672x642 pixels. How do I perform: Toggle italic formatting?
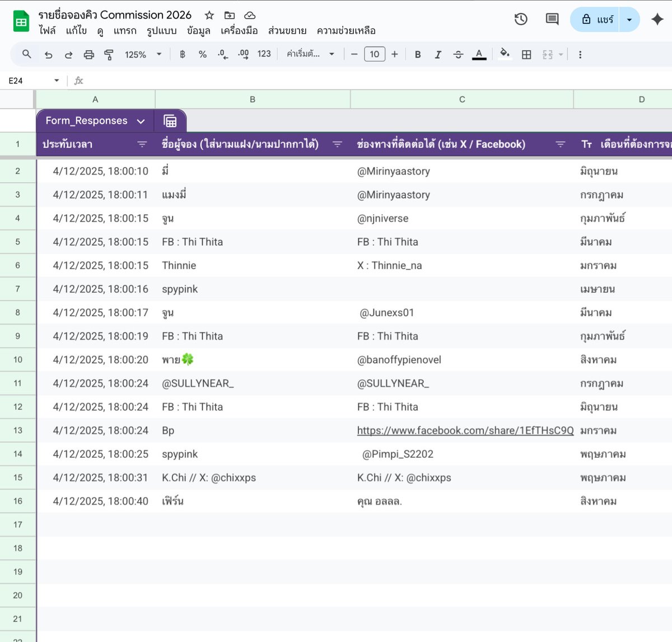tap(438, 54)
